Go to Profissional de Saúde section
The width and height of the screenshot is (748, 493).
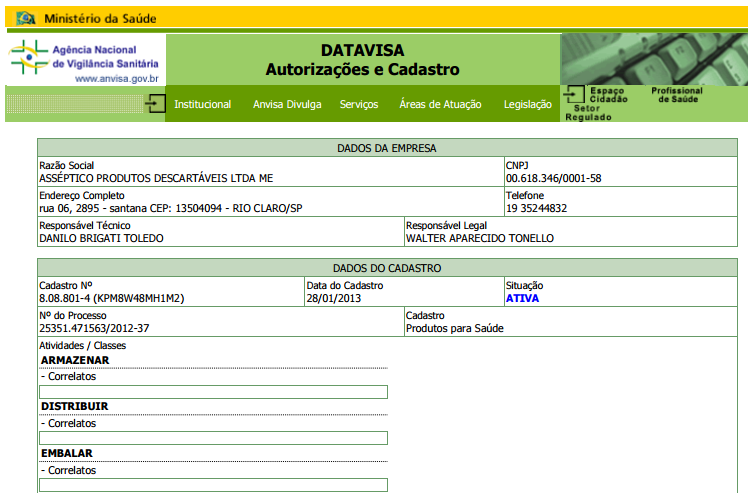(x=677, y=94)
